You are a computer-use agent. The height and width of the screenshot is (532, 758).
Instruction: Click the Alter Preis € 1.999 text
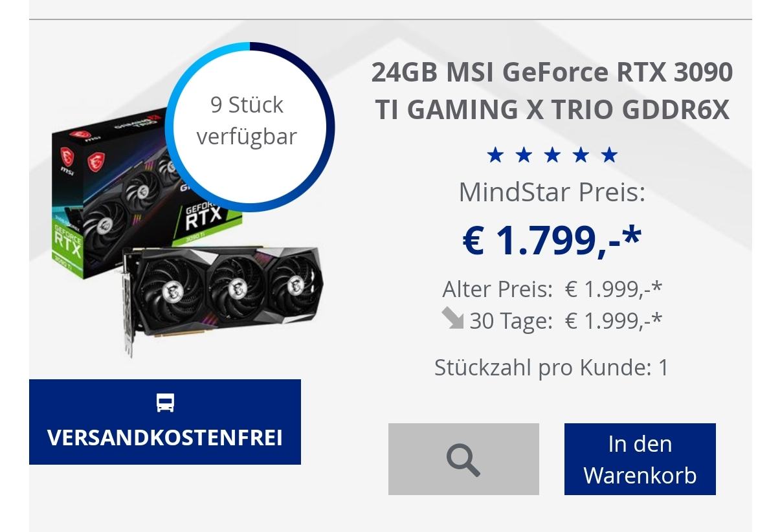click(552, 289)
